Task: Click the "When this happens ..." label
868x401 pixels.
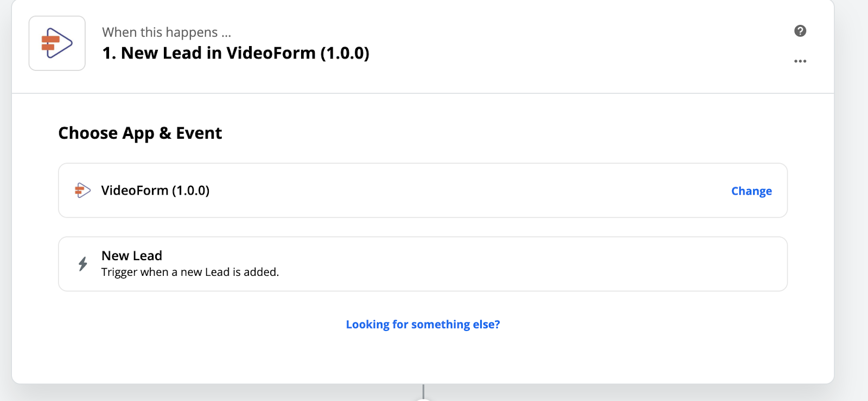Action: pos(167,33)
